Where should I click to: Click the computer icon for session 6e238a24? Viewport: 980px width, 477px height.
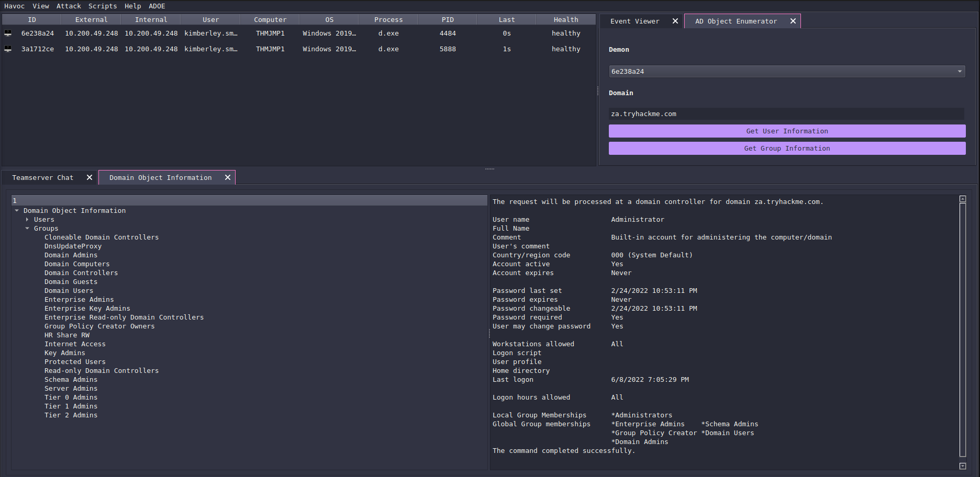click(8, 33)
